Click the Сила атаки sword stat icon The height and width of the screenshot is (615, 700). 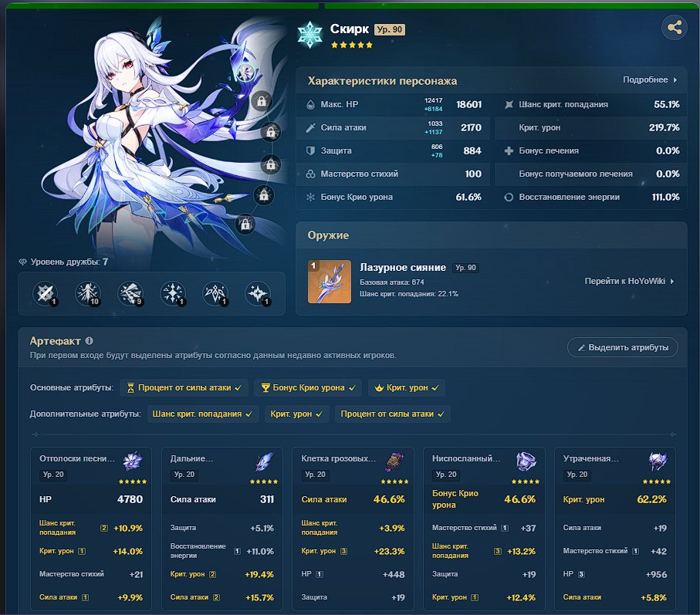click(310, 128)
